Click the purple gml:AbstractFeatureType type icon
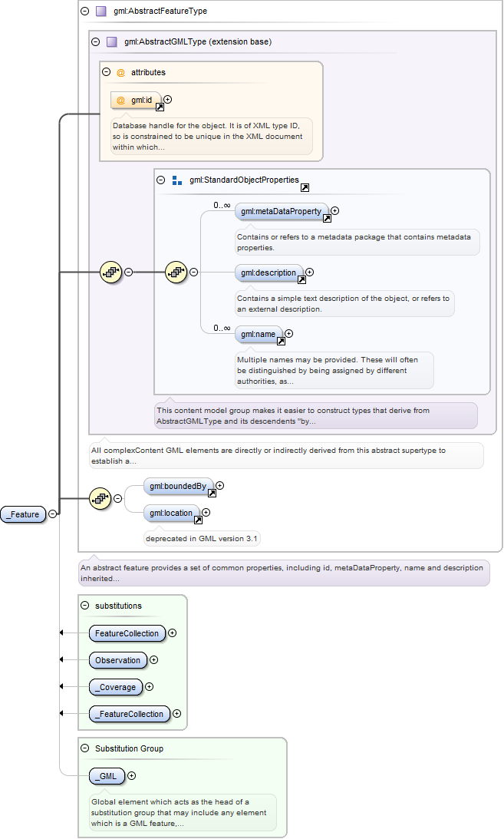This screenshot has height=839, width=504. tap(101, 11)
